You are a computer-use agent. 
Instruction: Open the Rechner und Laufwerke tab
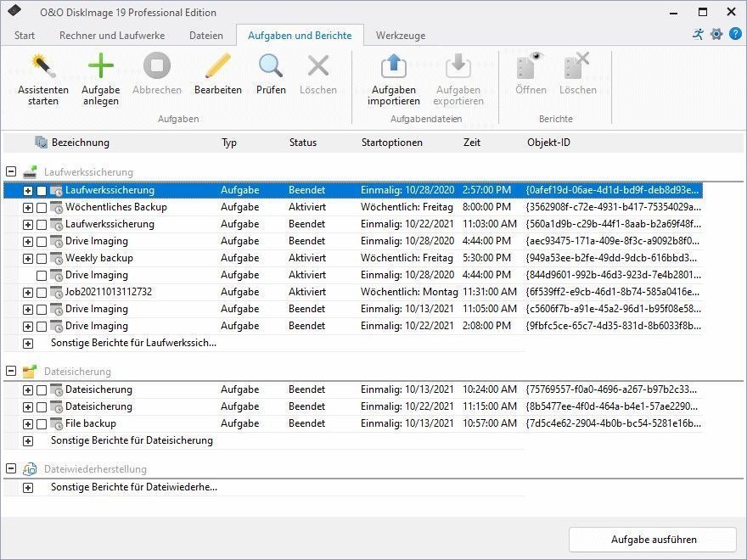(x=112, y=36)
